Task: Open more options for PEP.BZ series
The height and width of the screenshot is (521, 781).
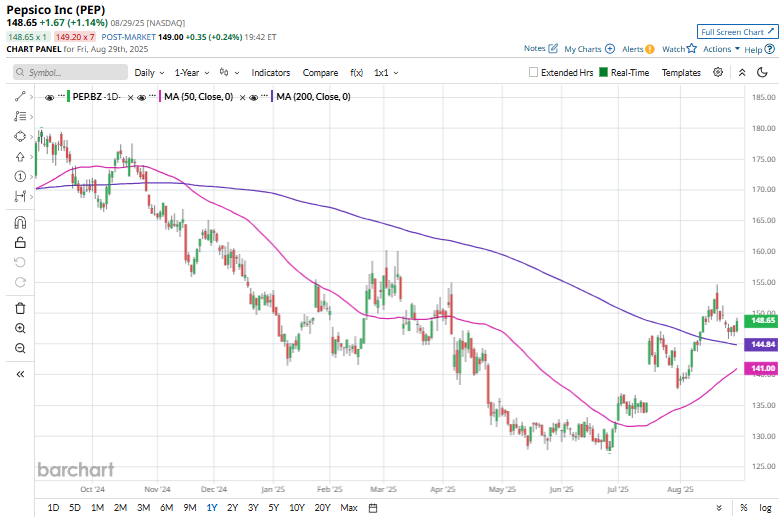Action: 61,96
